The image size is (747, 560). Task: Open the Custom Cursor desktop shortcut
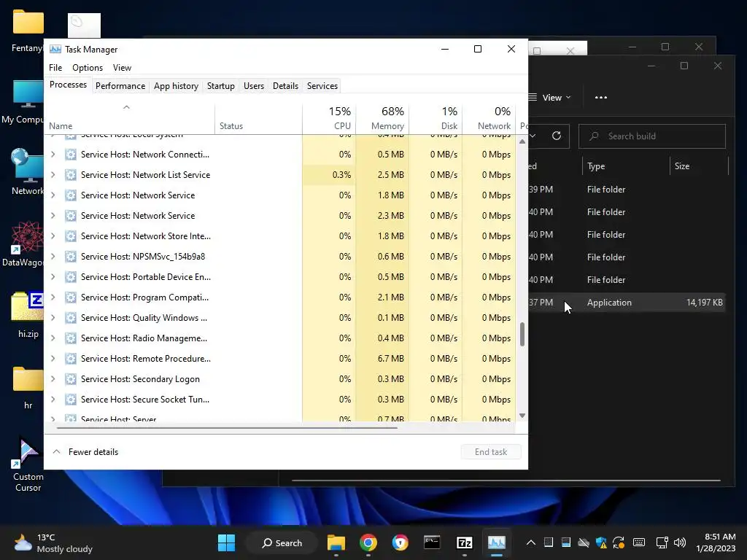(28, 464)
